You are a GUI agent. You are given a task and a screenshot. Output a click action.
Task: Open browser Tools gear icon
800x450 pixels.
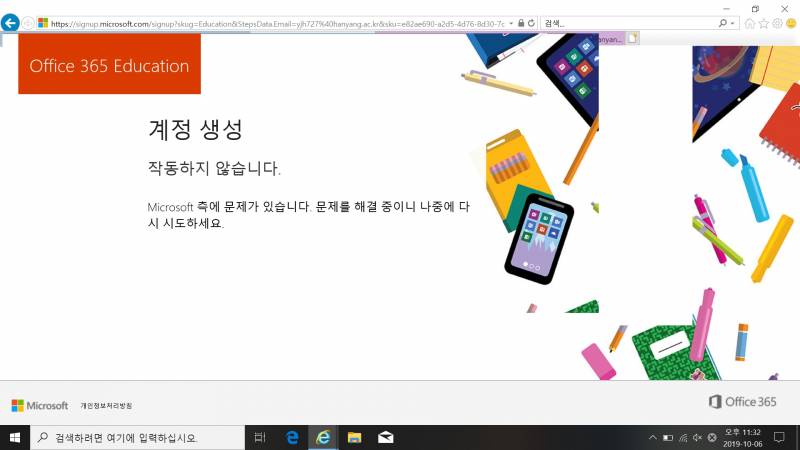[x=777, y=23]
